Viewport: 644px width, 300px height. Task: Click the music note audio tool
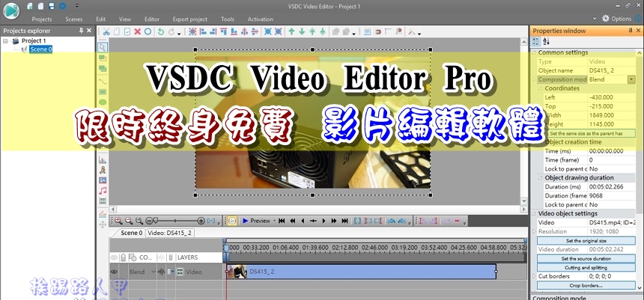point(103,191)
